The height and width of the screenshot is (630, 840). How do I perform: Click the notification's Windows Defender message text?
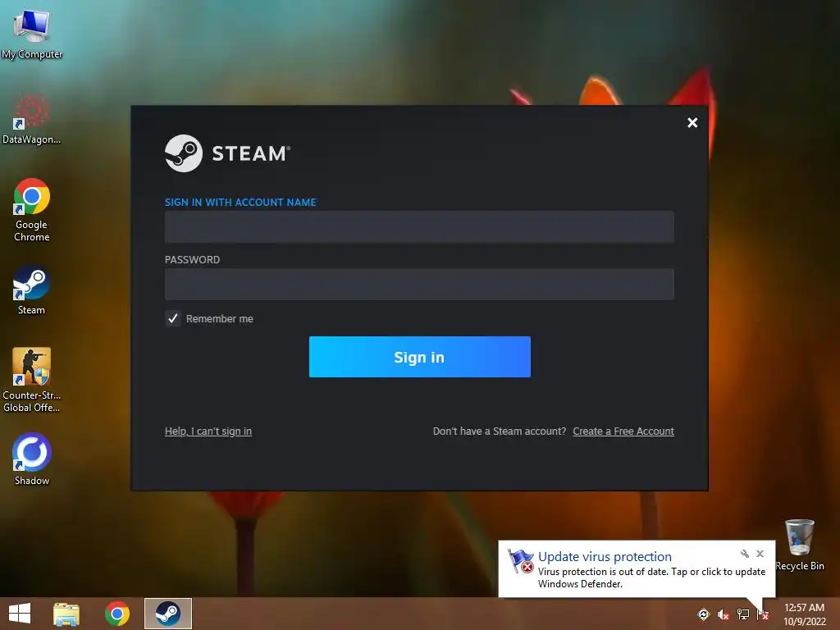(x=651, y=578)
